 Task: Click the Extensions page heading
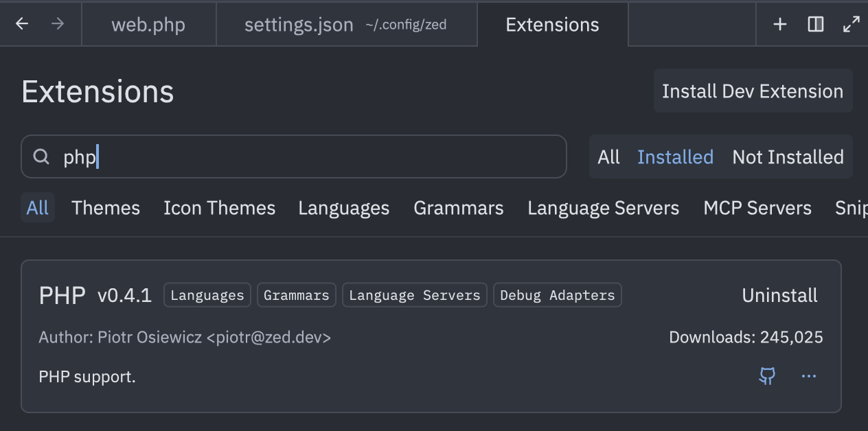click(x=98, y=91)
